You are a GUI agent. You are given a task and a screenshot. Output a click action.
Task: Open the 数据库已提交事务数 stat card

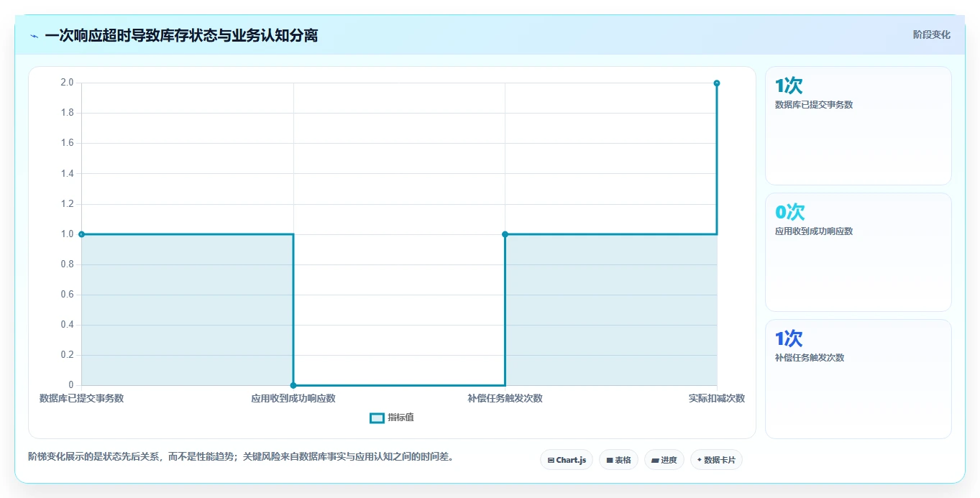click(x=858, y=126)
